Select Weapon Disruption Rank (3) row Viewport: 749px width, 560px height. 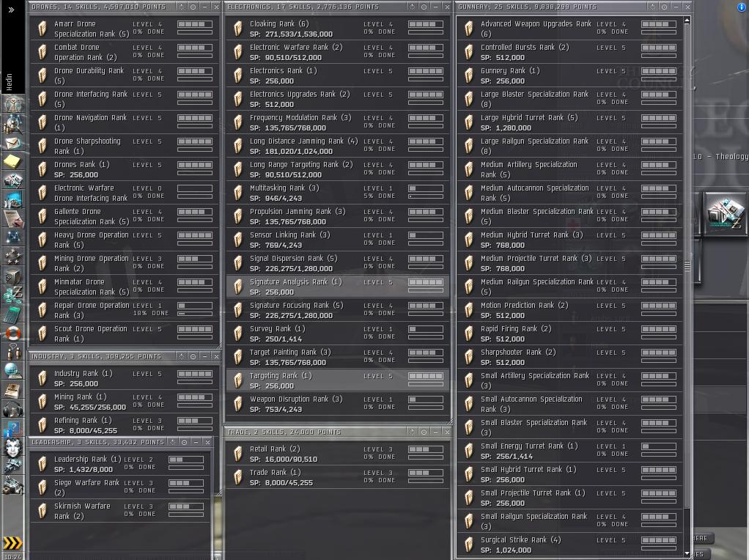click(337, 404)
